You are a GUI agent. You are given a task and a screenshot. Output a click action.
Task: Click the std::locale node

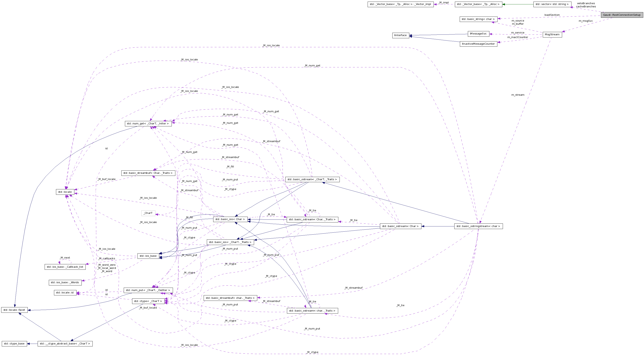(x=65, y=192)
